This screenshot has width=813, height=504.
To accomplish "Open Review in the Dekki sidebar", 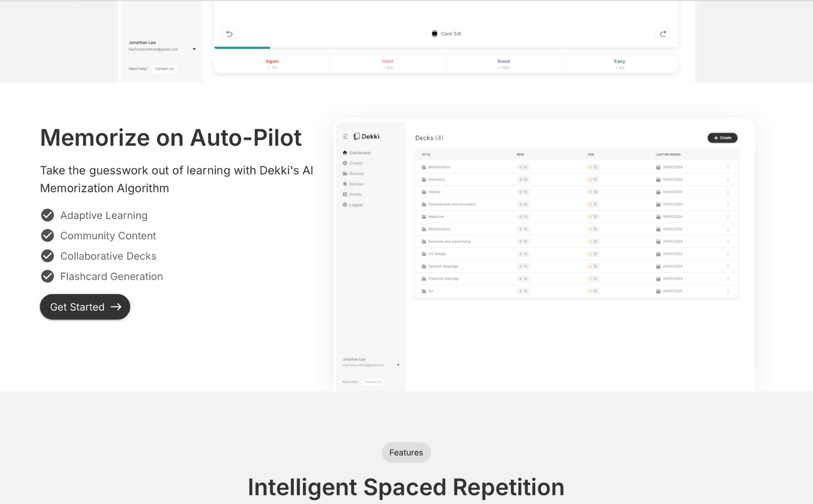I will pyautogui.click(x=353, y=184).
